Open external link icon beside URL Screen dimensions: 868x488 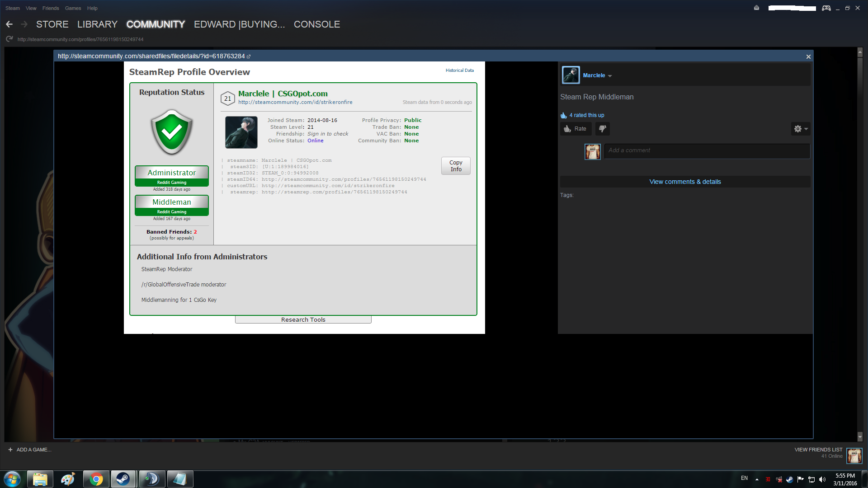click(249, 56)
